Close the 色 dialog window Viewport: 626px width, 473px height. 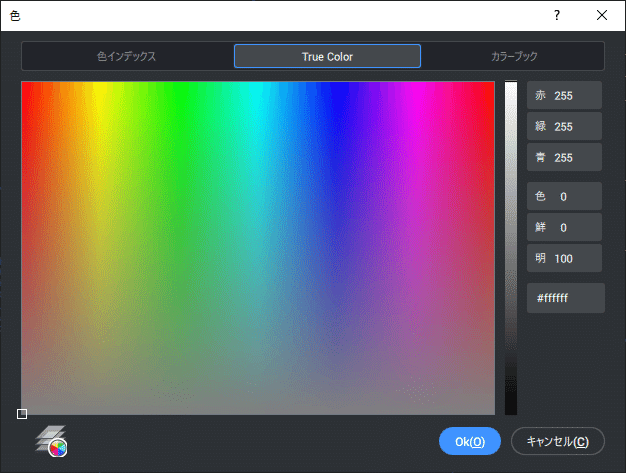click(602, 16)
